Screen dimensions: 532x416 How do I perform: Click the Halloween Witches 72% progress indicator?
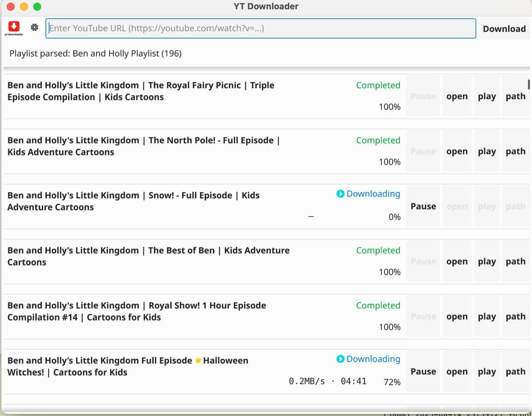click(x=392, y=382)
